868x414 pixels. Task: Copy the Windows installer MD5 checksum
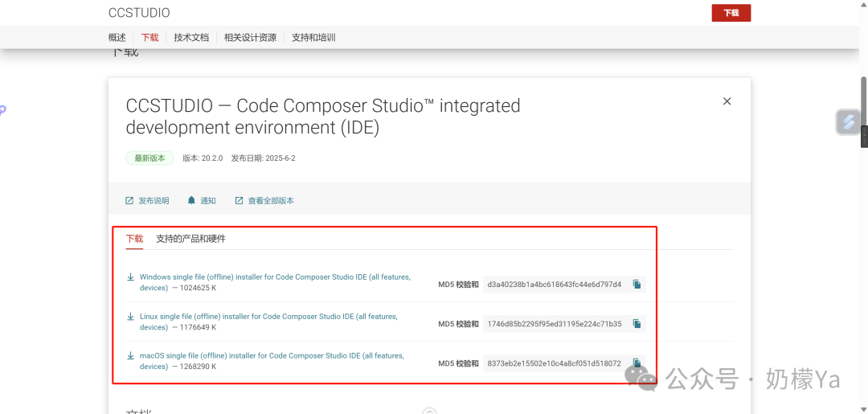637,285
